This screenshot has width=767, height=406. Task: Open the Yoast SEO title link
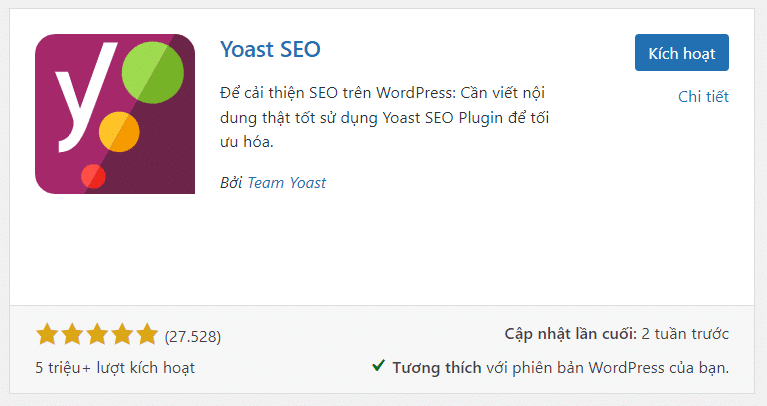point(270,50)
